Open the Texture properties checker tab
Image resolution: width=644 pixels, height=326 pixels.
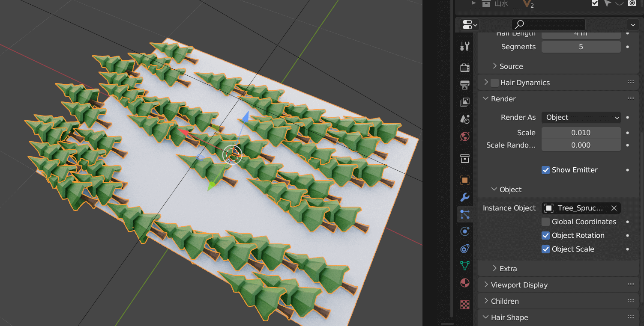pos(465,304)
